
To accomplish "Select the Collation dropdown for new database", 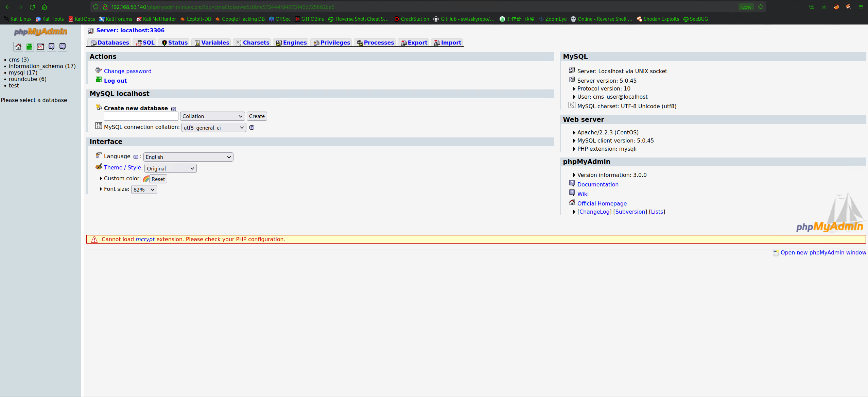I will (x=211, y=116).
